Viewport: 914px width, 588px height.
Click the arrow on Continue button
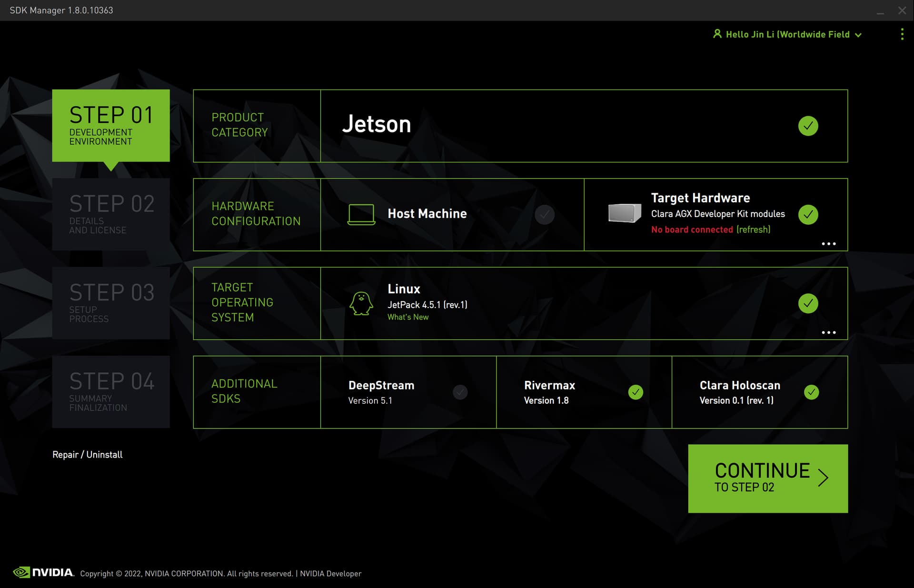point(823,477)
